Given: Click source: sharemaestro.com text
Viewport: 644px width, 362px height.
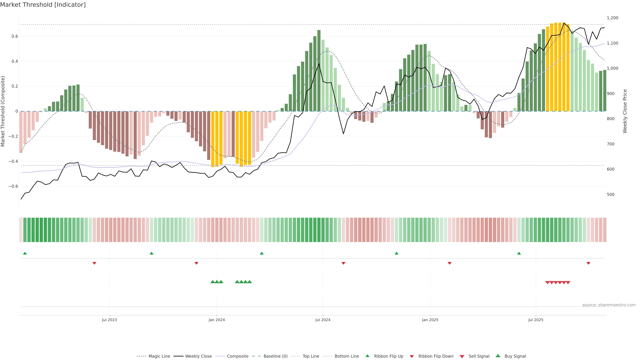Looking at the screenshot, I should coord(609,305).
